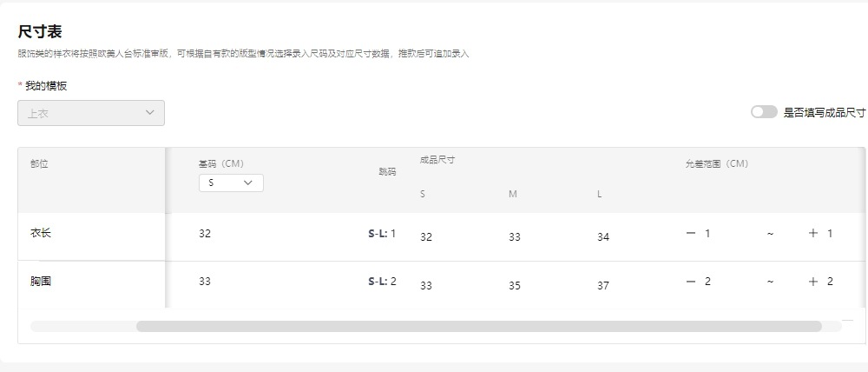This screenshot has width=868, height=372.
Task: Click the 衣长 size L value 34
Action: pos(603,237)
